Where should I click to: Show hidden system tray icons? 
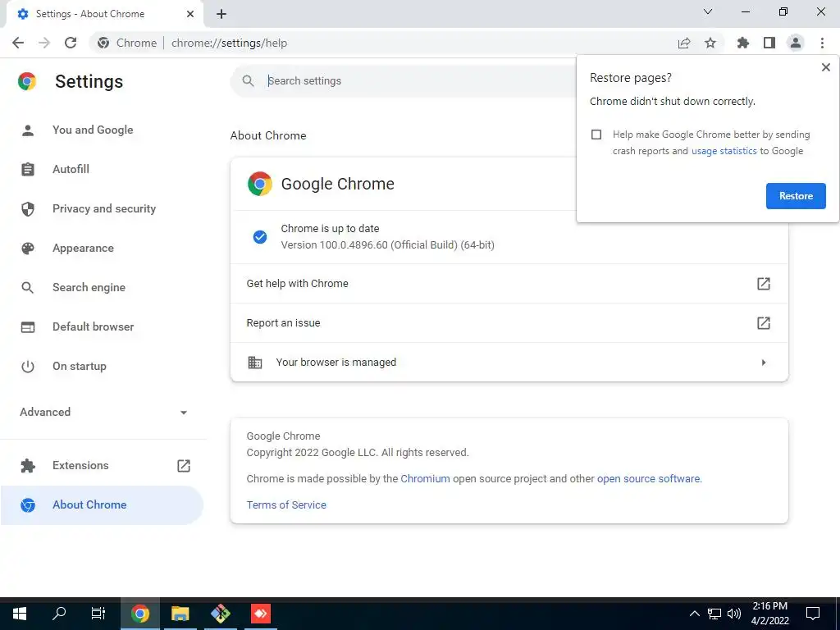[x=694, y=614]
